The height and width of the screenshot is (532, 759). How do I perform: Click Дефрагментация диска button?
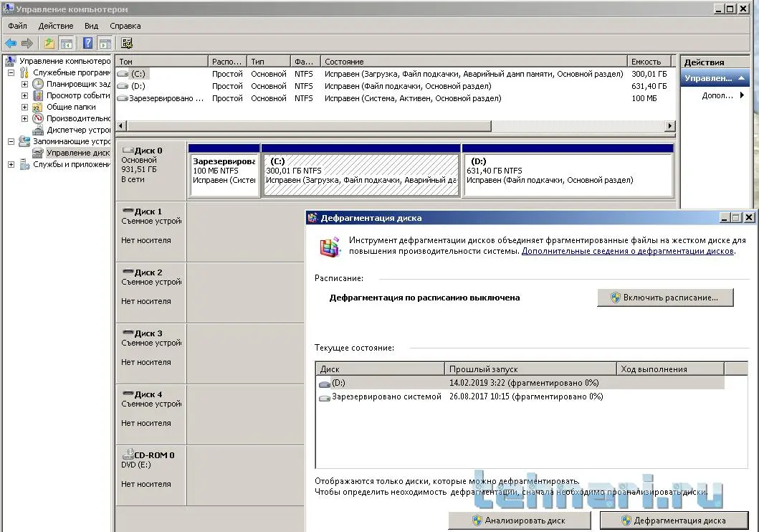674,521
